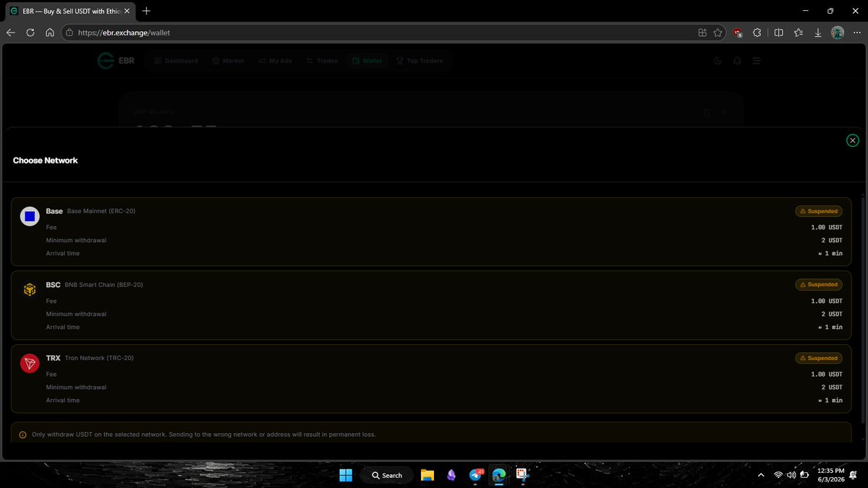
Task: Open Telegram from the taskbar
Action: (x=476, y=475)
